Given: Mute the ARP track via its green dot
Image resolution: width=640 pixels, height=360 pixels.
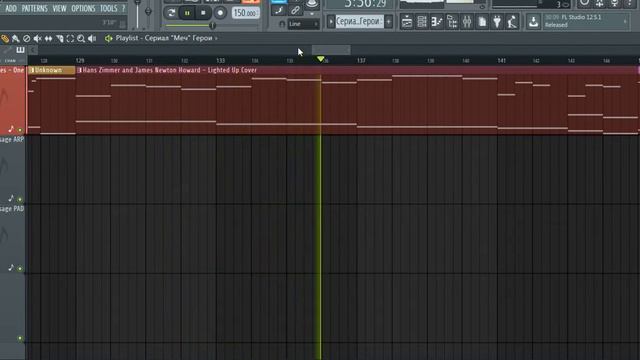Looking at the screenshot, I should click(x=20, y=200).
